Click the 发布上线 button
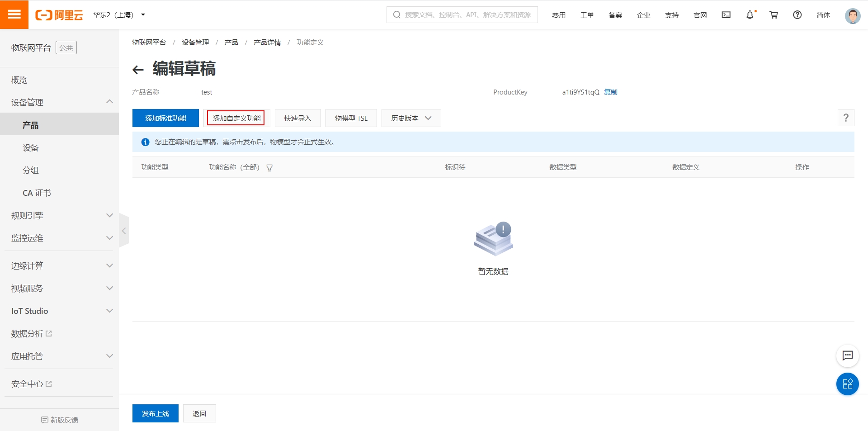The height and width of the screenshot is (431, 868). click(155, 413)
